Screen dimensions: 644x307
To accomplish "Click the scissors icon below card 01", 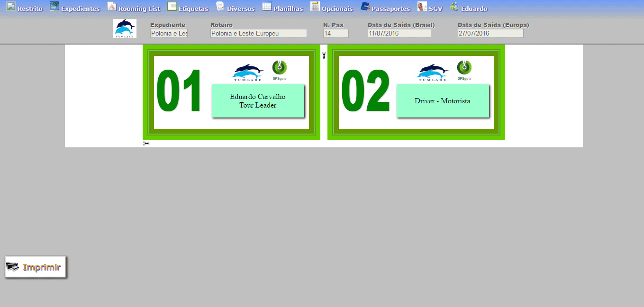I will [x=146, y=144].
